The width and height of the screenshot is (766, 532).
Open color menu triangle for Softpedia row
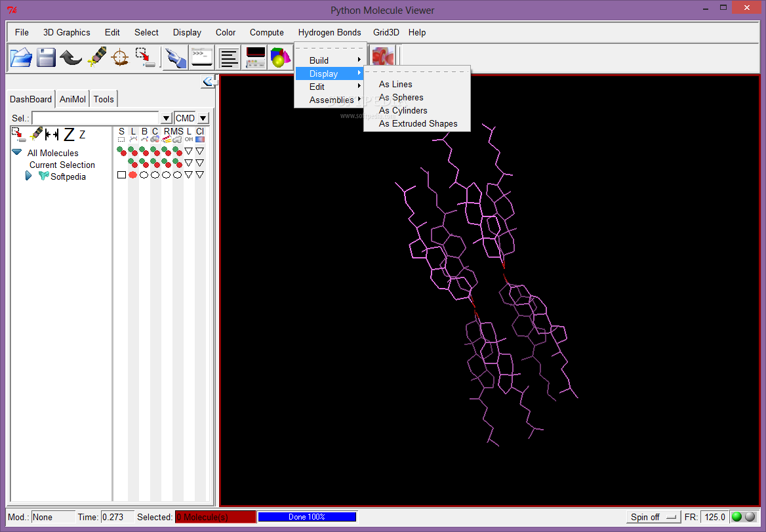coord(200,175)
